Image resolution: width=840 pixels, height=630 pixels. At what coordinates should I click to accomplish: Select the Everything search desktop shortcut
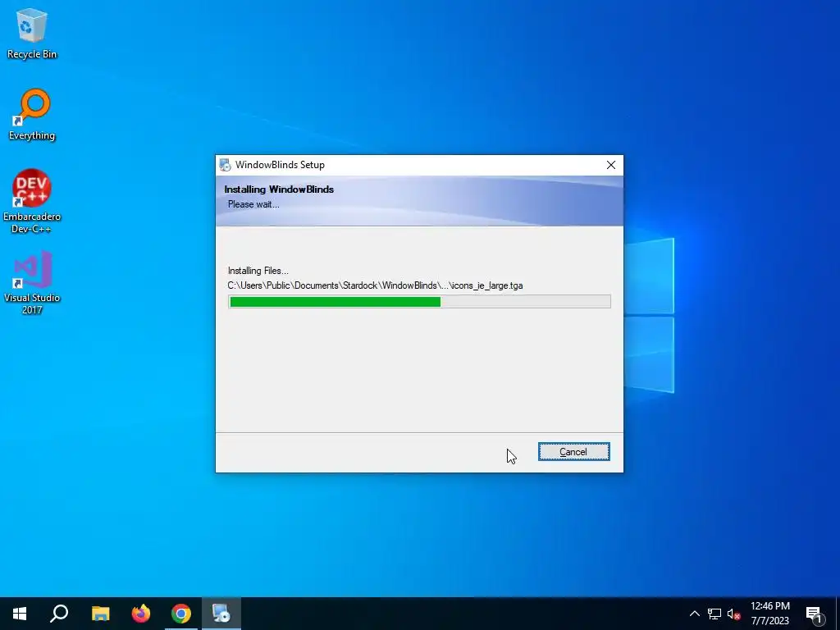coord(32,115)
